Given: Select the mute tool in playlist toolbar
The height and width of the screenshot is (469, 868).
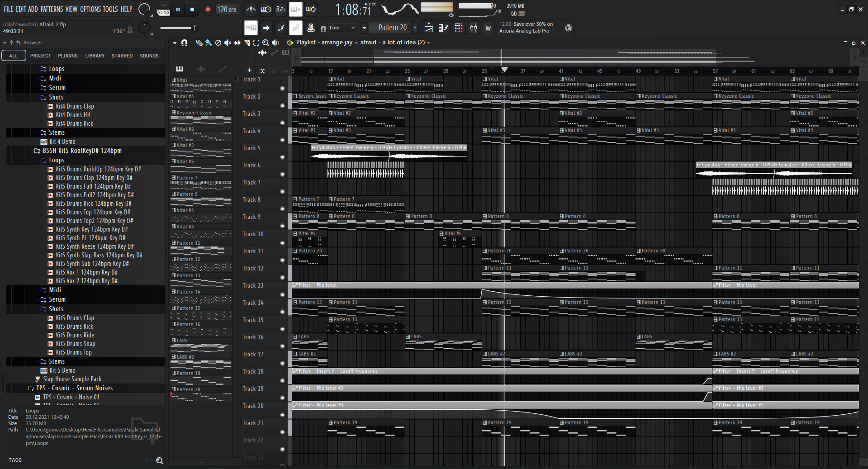Looking at the screenshot, I should point(228,43).
